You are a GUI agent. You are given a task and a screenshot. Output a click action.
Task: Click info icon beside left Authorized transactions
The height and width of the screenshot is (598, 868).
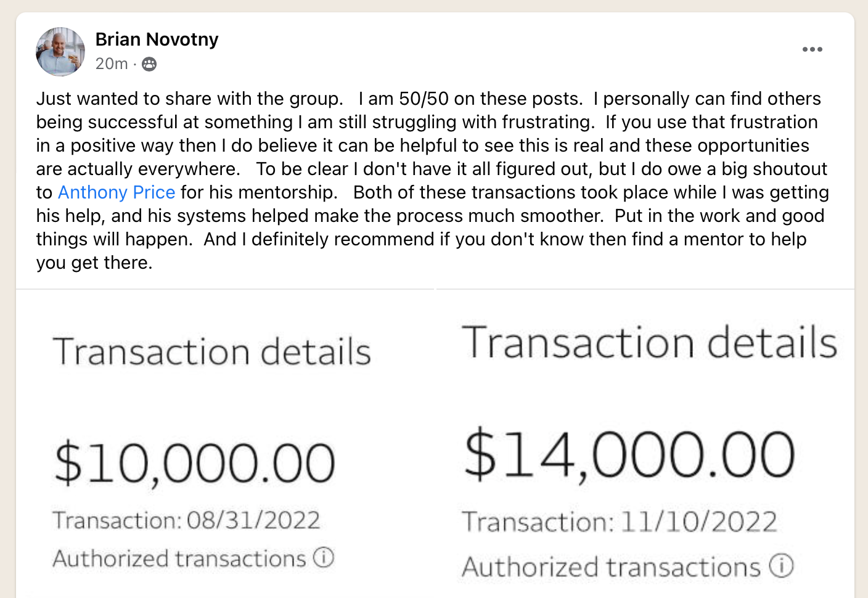324,557
